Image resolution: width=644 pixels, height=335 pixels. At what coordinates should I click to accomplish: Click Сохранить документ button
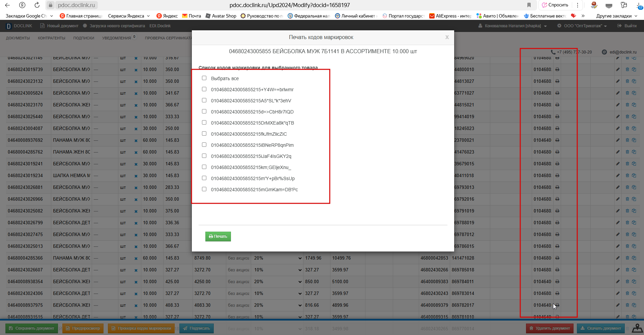pos(31,328)
